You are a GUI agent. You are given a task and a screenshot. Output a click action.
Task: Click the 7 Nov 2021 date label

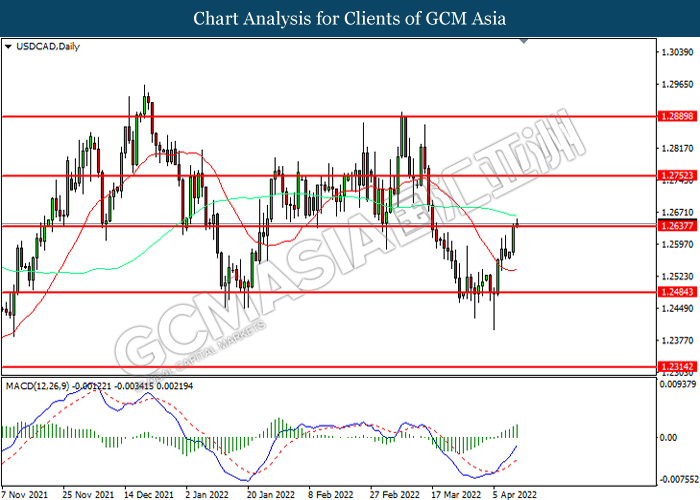coord(25,495)
